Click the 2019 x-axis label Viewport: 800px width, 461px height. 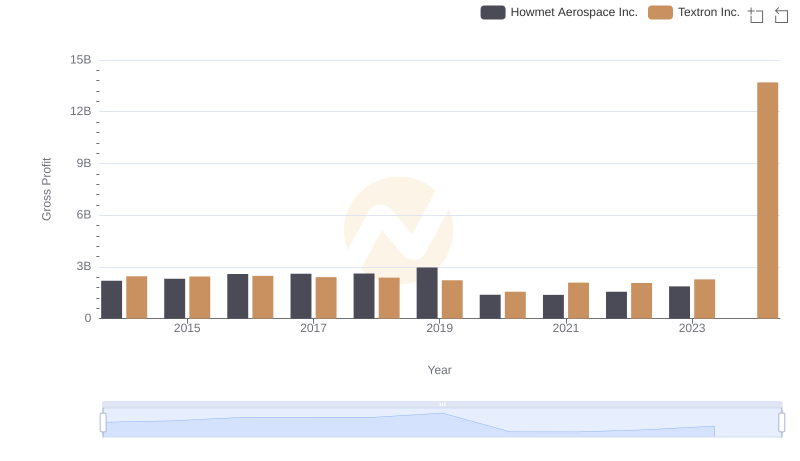pos(440,328)
